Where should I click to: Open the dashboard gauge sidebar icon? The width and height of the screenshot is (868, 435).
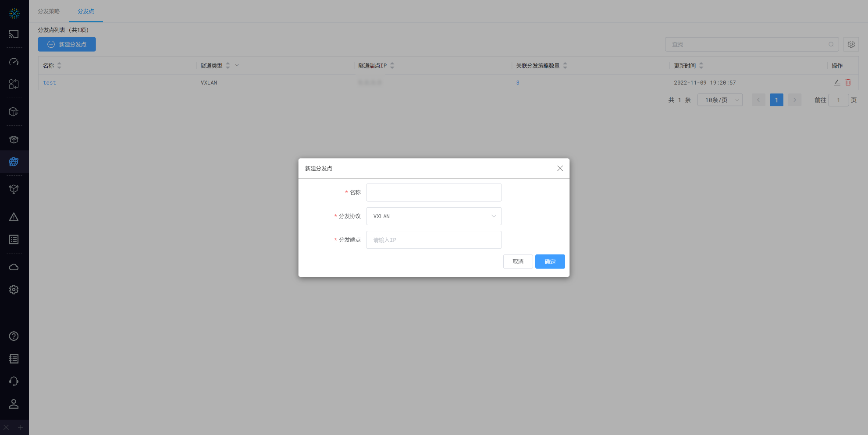[x=14, y=62]
